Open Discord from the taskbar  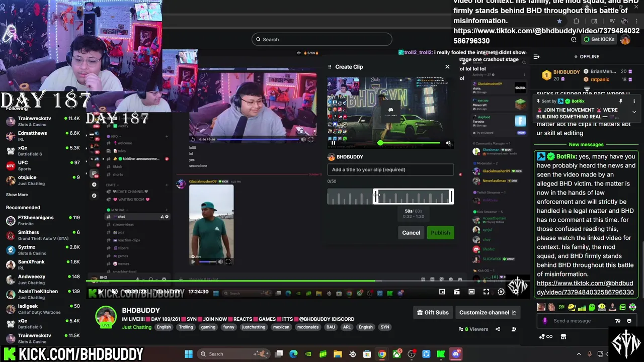coord(456,354)
